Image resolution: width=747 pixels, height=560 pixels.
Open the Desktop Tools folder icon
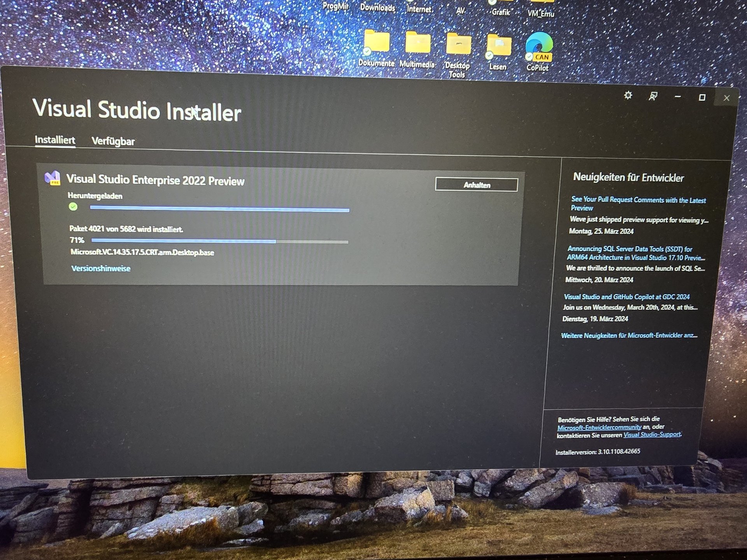click(x=458, y=44)
